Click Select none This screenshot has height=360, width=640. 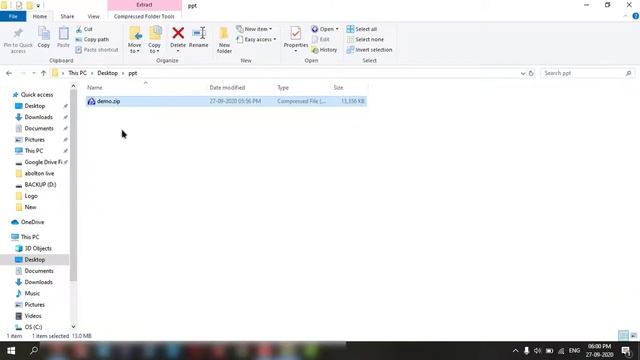pos(365,40)
